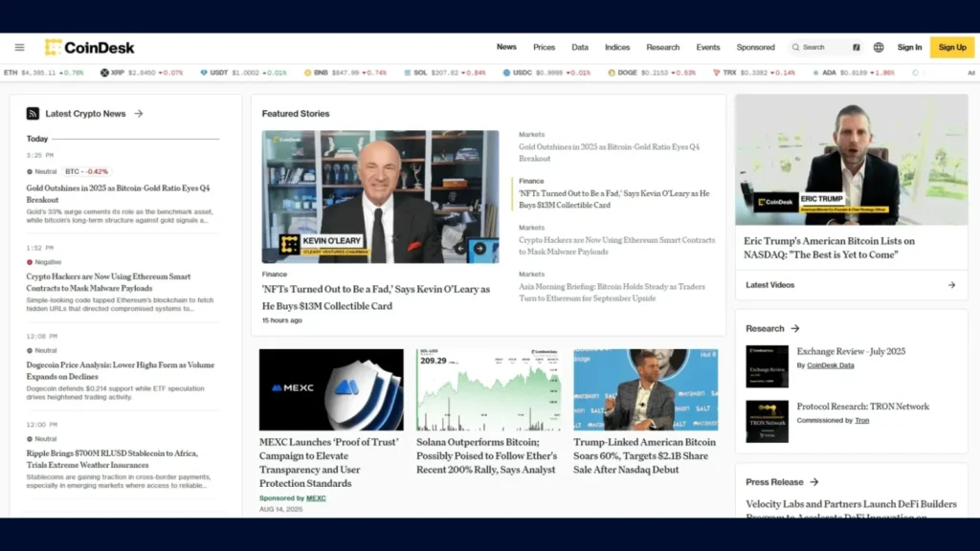Click the RSS Latest Crypto News icon
This screenshot has height=551, width=980.
click(33, 114)
